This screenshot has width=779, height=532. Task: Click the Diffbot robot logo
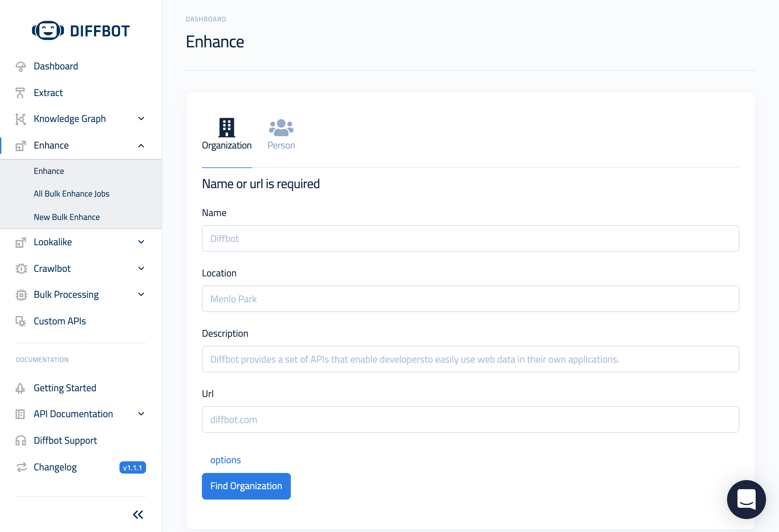click(x=48, y=30)
